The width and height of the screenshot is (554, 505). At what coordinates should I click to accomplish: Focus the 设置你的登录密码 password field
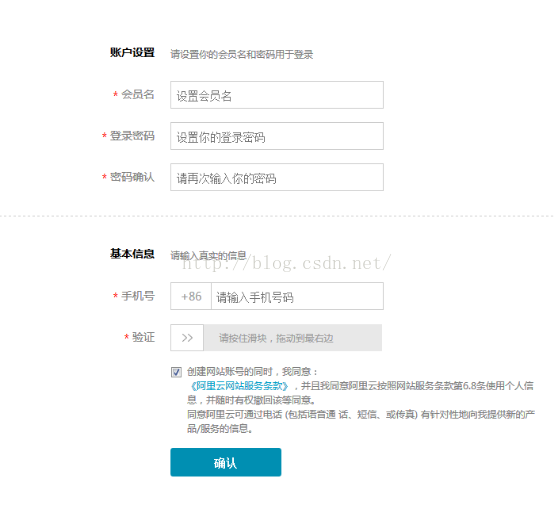pyautogui.click(x=277, y=136)
